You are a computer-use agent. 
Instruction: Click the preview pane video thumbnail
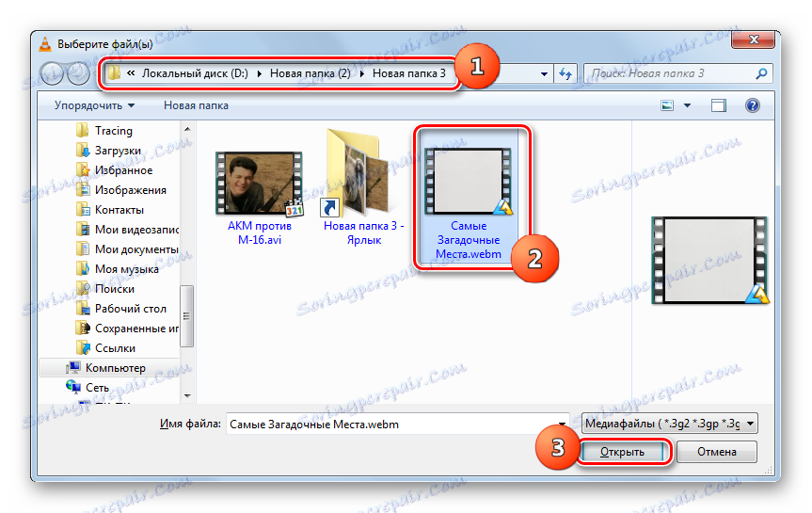coord(709,260)
